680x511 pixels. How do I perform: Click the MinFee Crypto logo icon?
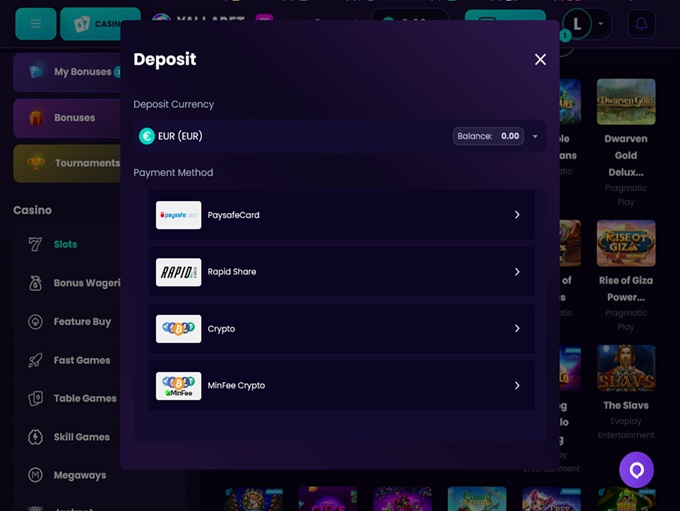coord(178,386)
